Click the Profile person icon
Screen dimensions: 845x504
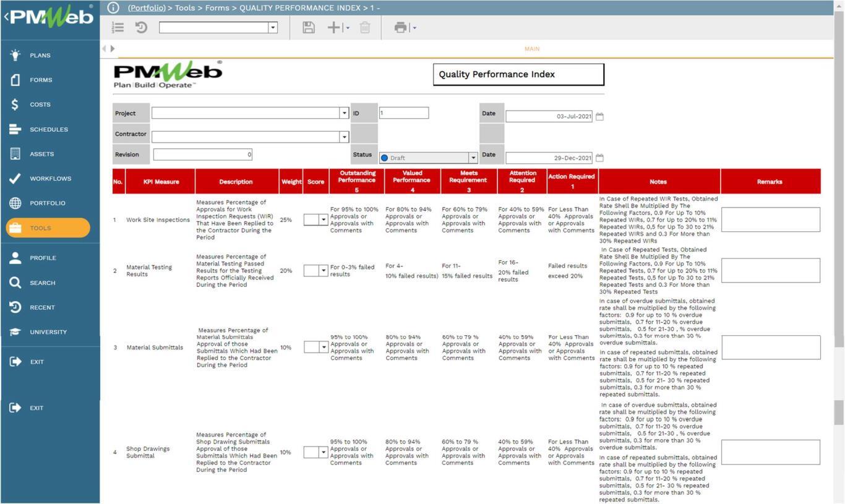tap(15, 258)
